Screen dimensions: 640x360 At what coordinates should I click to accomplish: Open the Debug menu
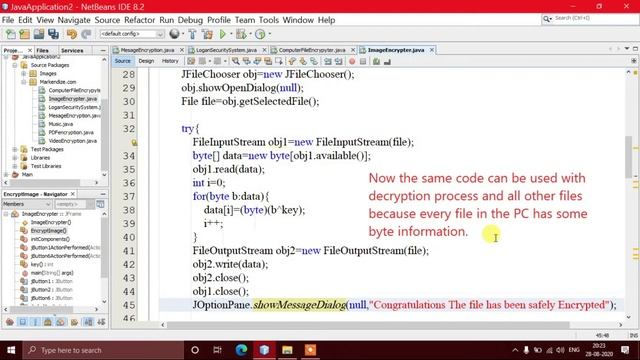coord(190,20)
